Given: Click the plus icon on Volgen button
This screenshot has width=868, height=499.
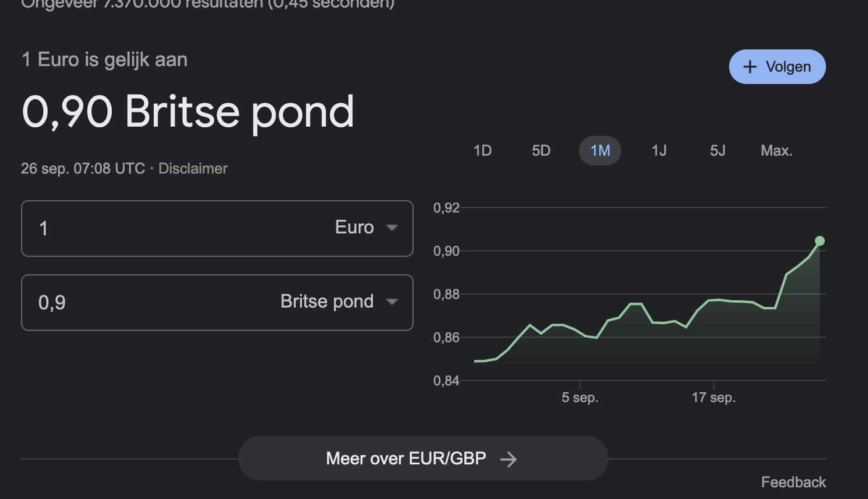Looking at the screenshot, I should click(750, 67).
